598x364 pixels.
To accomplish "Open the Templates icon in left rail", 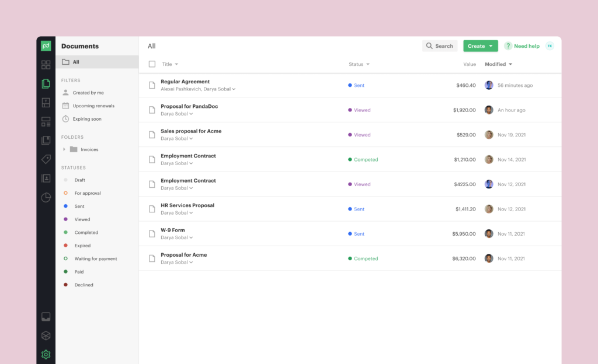I will pos(46,103).
